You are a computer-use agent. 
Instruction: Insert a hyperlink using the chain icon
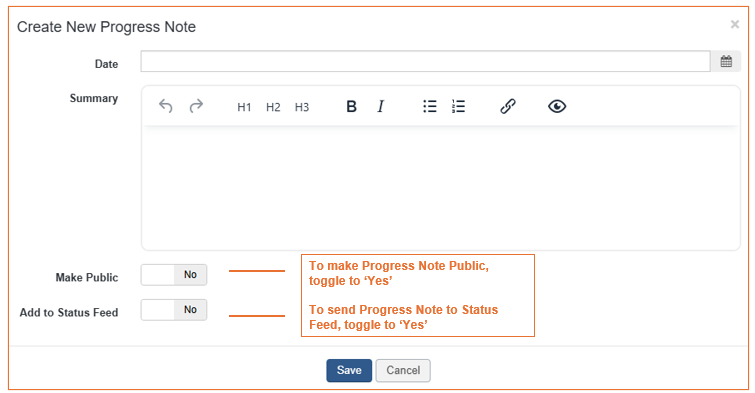(x=508, y=106)
